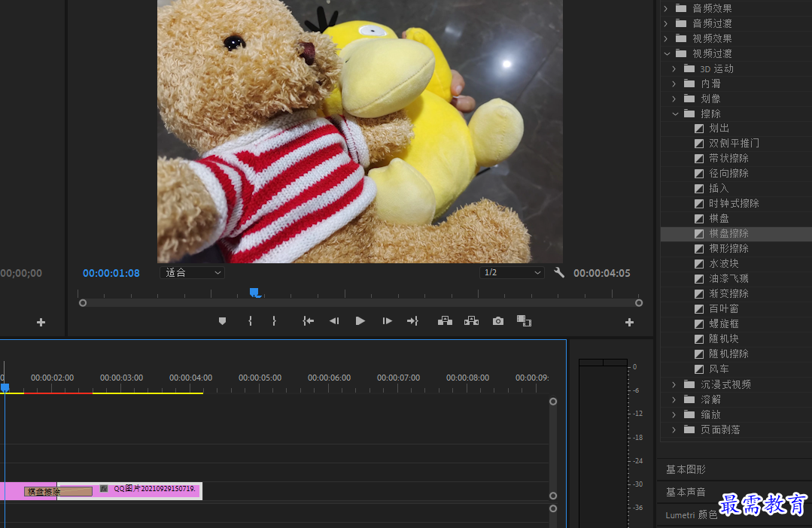Expand the 页面剥落 folder
The height and width of the screenshot is (528, 812).
[674, 429]
